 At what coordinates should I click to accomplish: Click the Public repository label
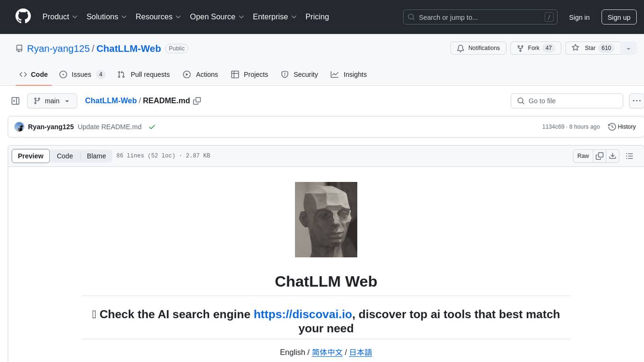click(x=177, y=48)
